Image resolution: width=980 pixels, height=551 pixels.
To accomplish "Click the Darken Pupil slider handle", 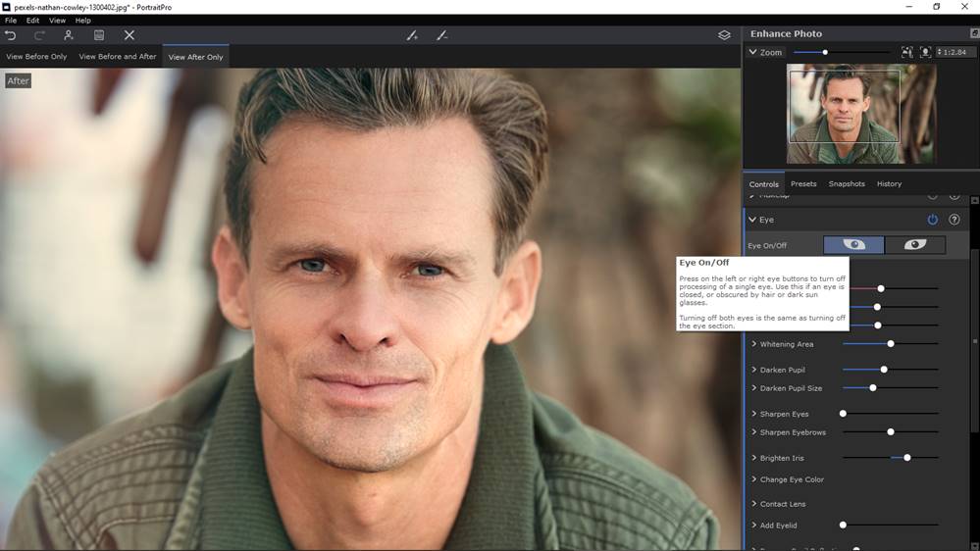I will pos(884,370).
